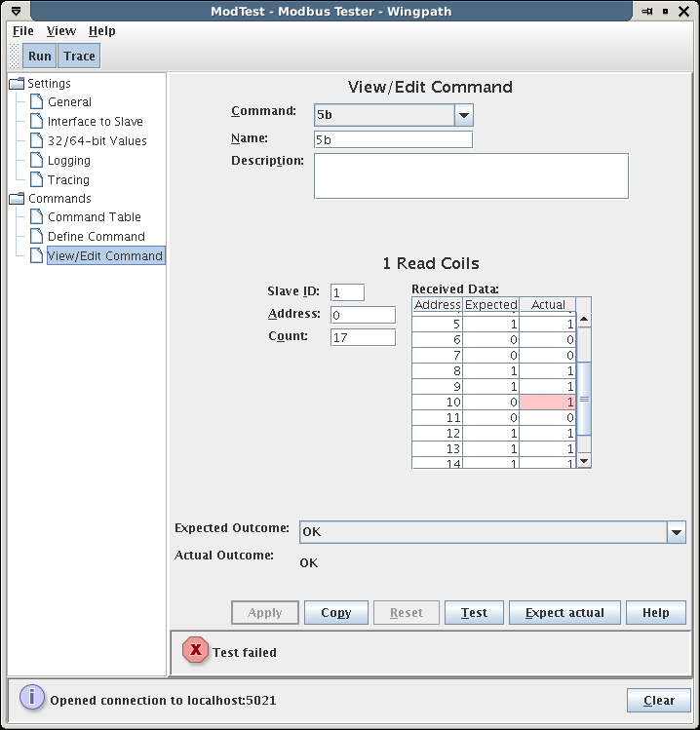Toggle the Trace toolbar button
The height and width of the screenshot is (730, 700).
(79, 56)
